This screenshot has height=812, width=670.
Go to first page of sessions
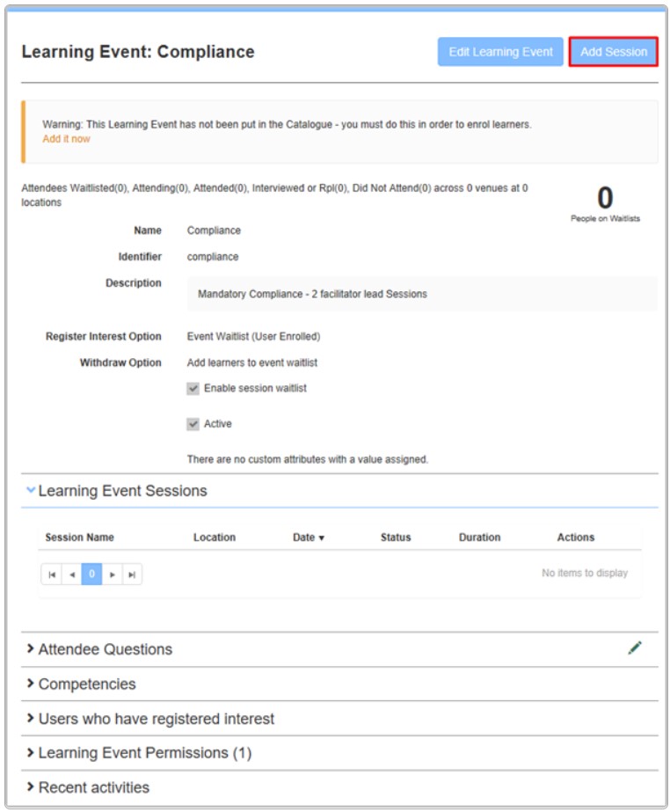click(x=52, y=574)
